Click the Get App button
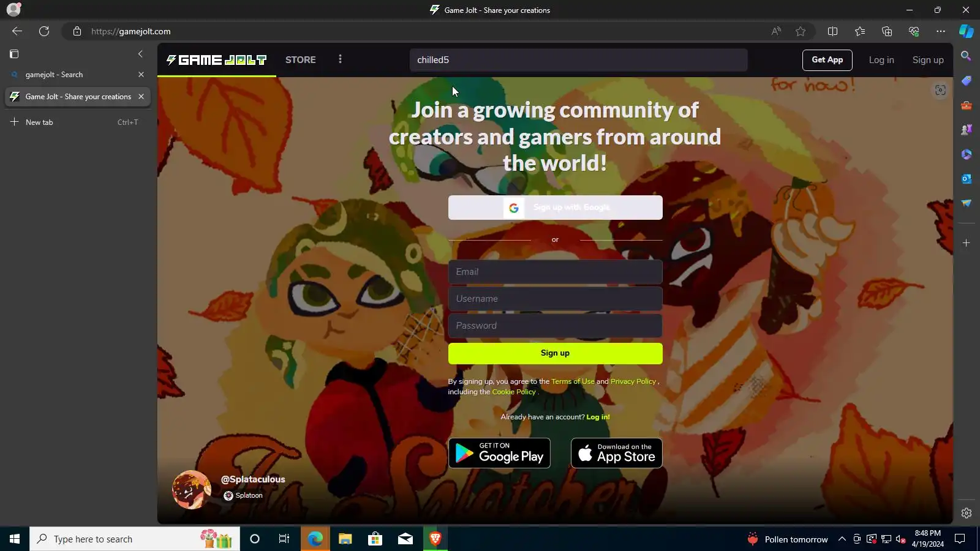The width and height of the screenshot is (980, 551). pos(827,60)
